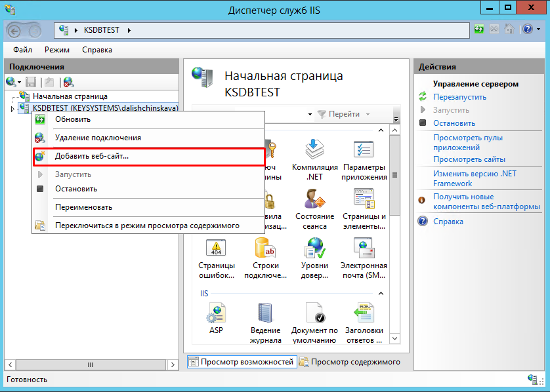Collapse the IIS features group
Screen dimensions: 550x392
click(x=381, y=293)
